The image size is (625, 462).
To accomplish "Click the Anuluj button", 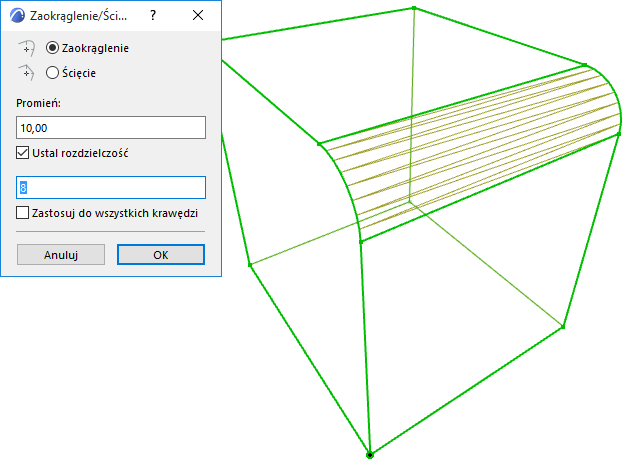I will point(61,255).
